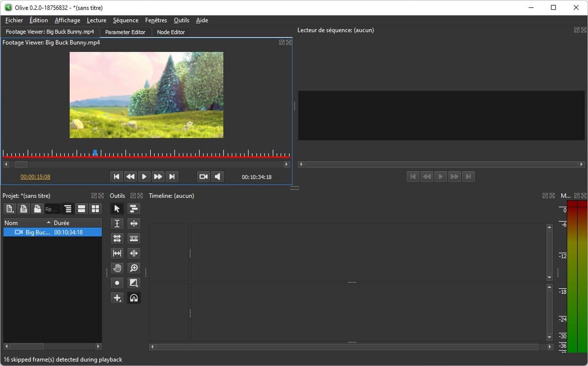
Task: Choose the Transition tool
Action: (133, 283)
